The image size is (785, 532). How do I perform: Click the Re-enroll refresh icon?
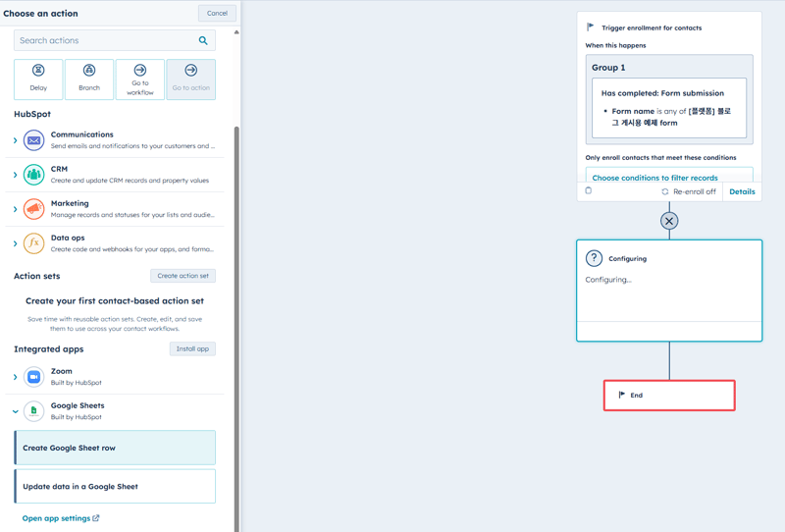point(665,191)
